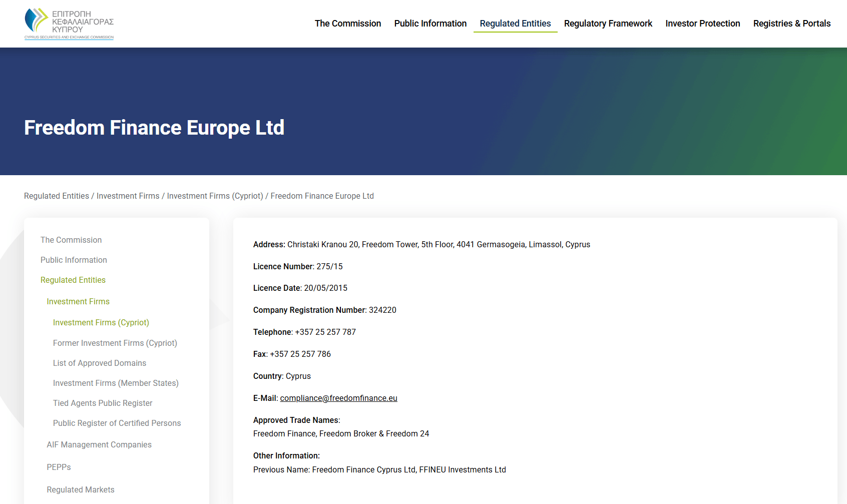Open List of Approved Domains
This screenshot has height=504, width=847.
100,363
